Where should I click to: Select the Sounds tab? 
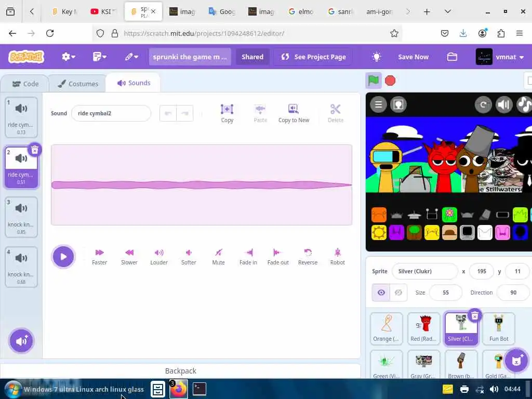click(134, 83)
